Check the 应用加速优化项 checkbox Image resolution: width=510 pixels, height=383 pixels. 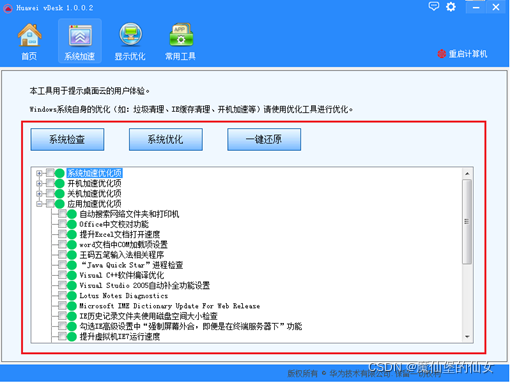point(50,203)
